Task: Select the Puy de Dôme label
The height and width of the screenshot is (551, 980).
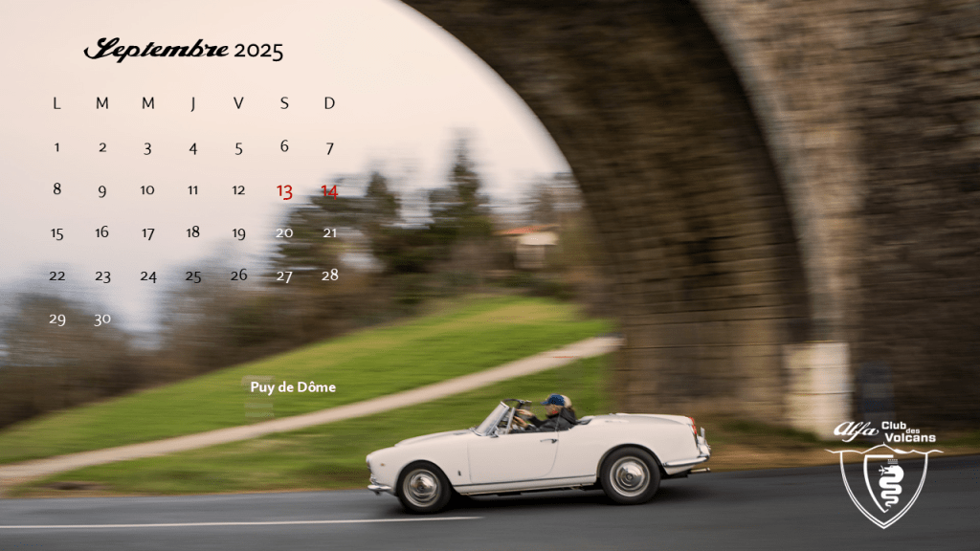Action: click(293, 387)
